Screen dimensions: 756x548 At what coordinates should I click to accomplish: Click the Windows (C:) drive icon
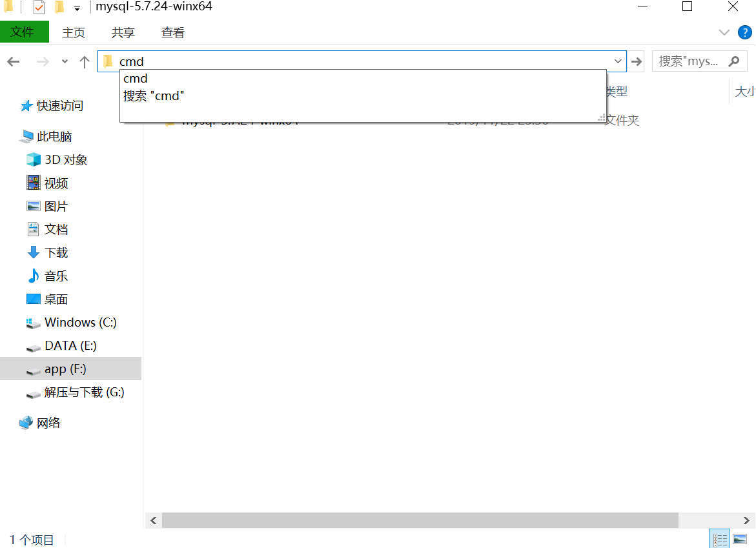(34, 323)
